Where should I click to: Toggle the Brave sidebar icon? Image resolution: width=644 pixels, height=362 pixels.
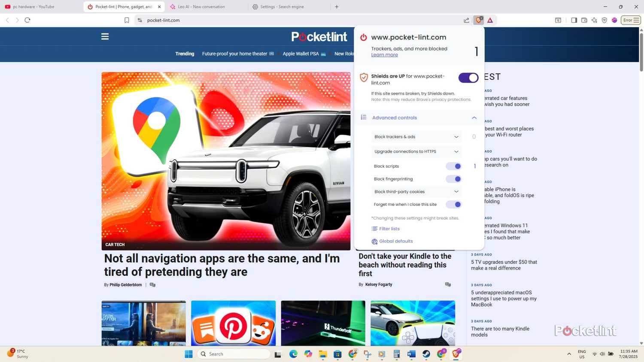574,20
